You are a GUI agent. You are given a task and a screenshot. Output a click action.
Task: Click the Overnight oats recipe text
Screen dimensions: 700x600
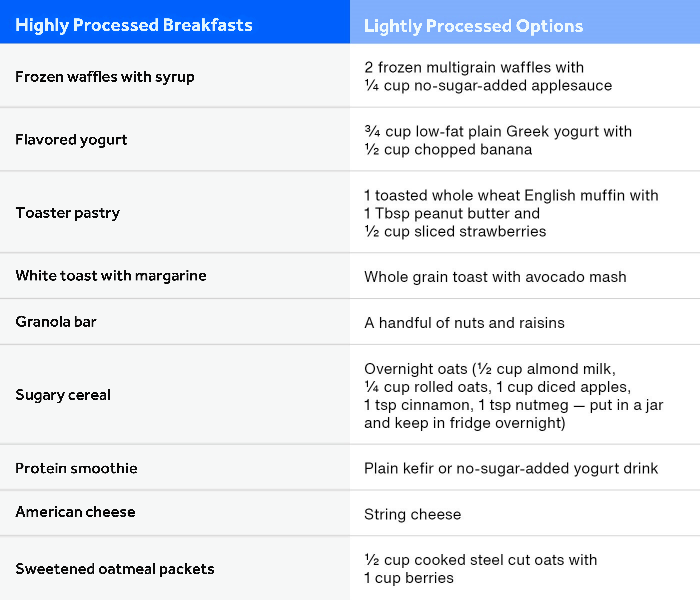pos(513,396)
